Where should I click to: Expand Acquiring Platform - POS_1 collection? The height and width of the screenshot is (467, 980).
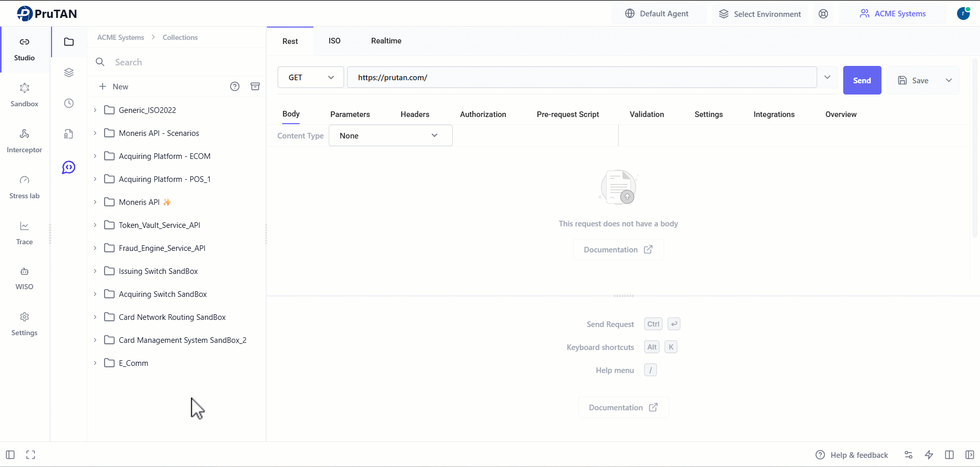point(95,179)
